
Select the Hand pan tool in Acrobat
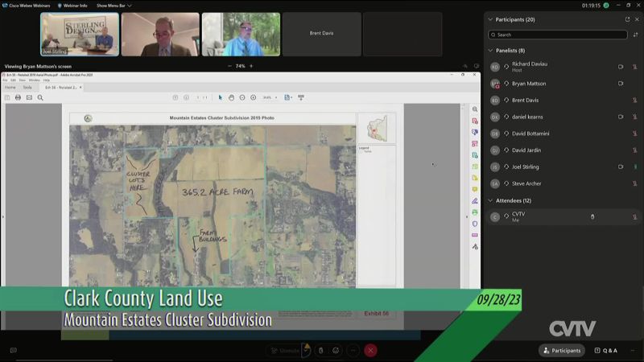231,97
